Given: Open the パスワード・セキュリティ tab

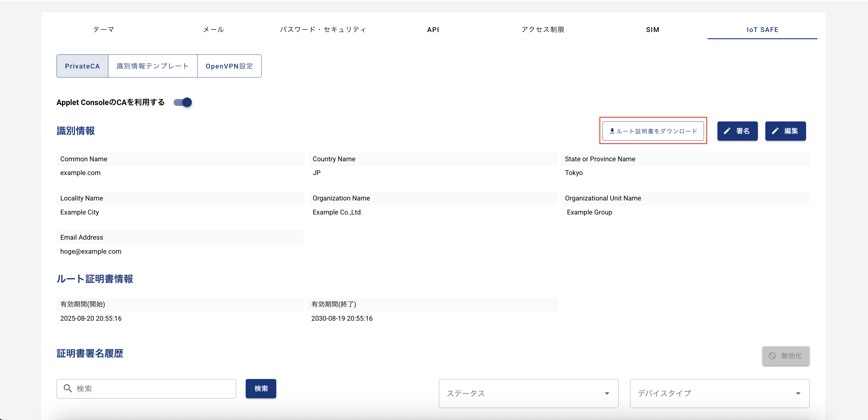Looking at the screenshot, I should tap(323, 30).
